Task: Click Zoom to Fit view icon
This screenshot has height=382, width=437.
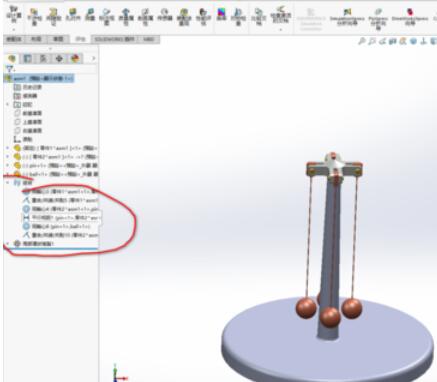Action: (361, 41)
